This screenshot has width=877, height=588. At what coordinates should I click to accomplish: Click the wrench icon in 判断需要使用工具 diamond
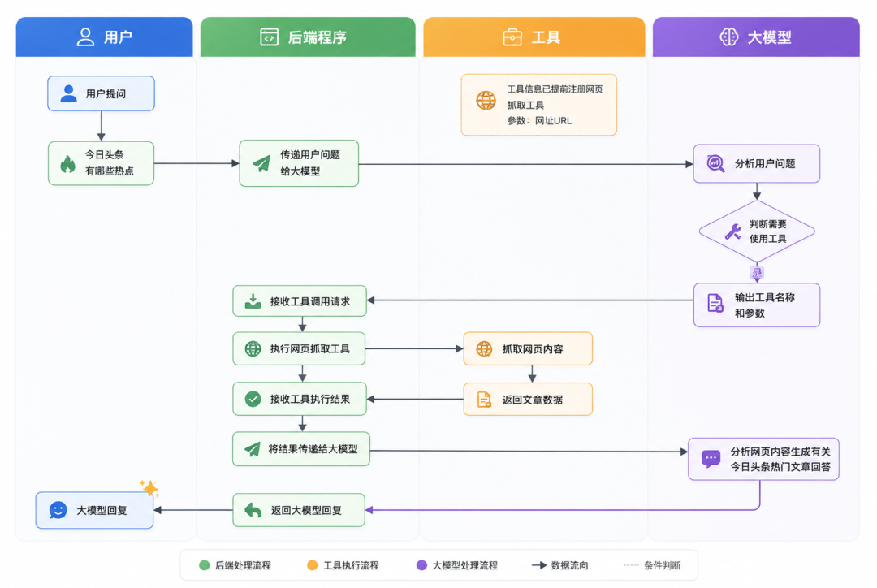[x=732, y=231]
